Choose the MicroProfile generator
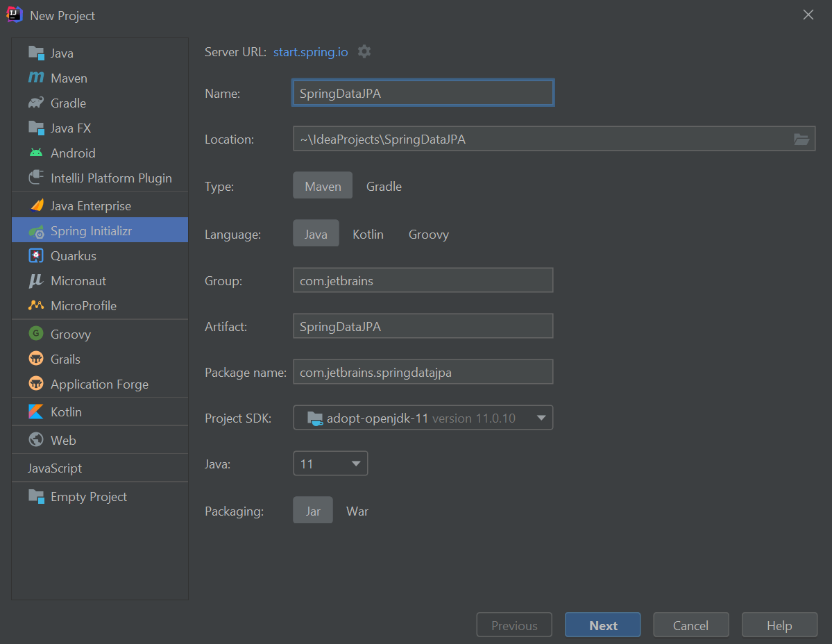832x644 pixels. [83, 305]
